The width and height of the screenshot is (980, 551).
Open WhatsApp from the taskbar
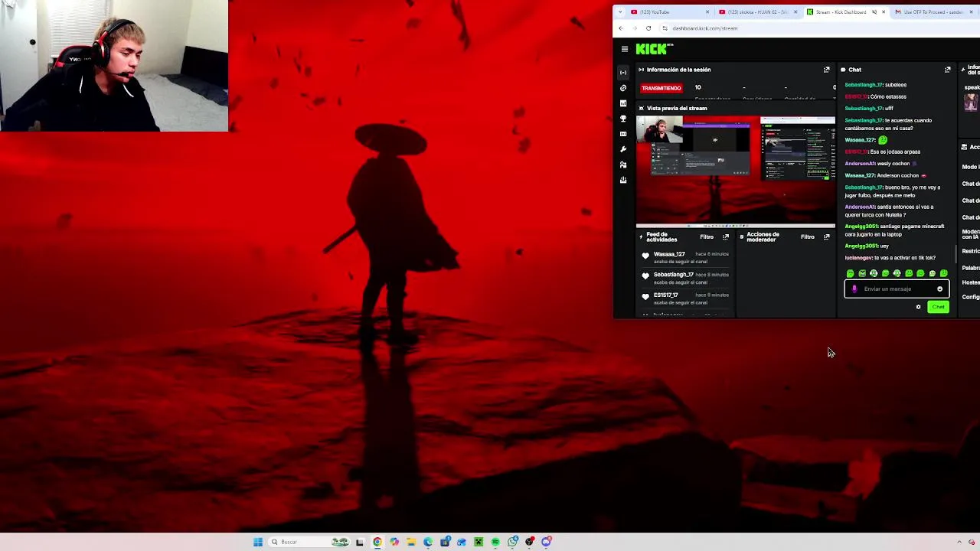[x=512, y=542]
